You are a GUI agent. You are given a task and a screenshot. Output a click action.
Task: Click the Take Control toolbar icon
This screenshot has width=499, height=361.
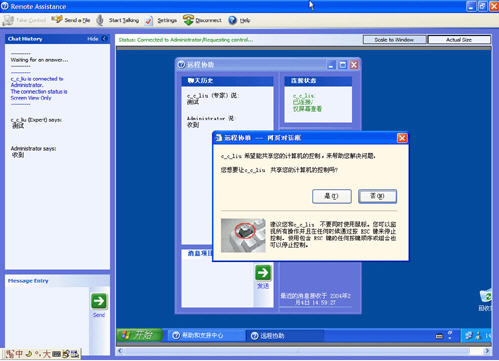tap(8, 20)
